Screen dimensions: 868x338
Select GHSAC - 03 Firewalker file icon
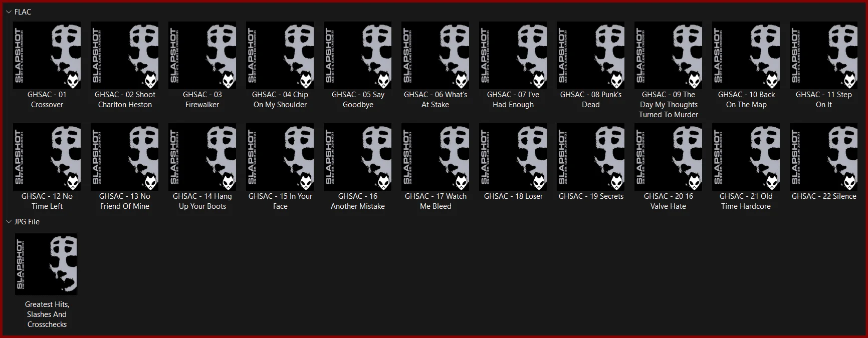coord(202,55)
